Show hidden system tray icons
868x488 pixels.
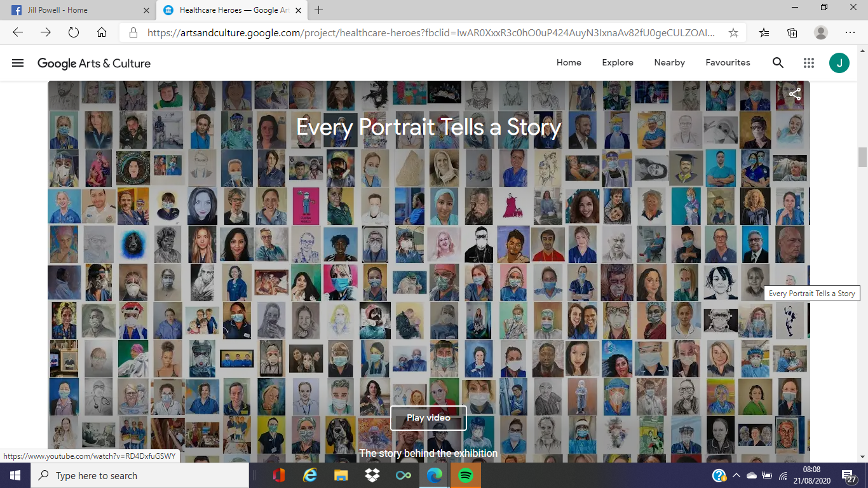click(736, 475)
